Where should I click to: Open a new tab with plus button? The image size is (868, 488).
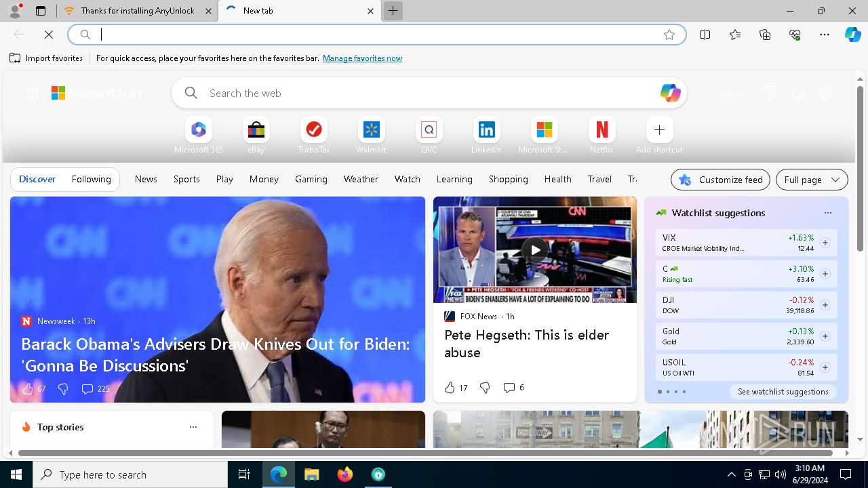pos(393,11)
